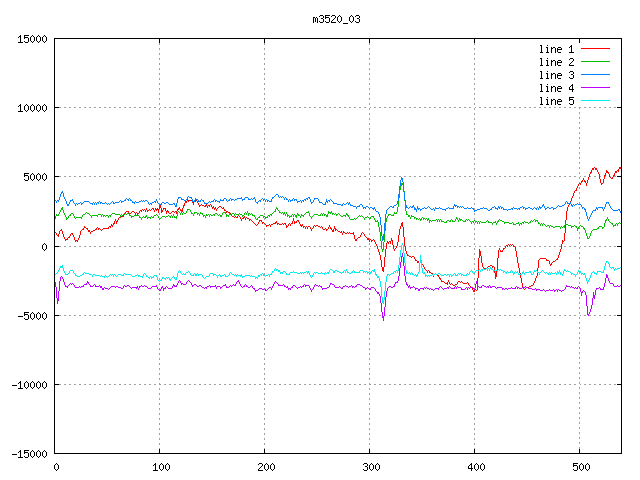Click the red line 1 legend sample

click(x=595, y=49)
